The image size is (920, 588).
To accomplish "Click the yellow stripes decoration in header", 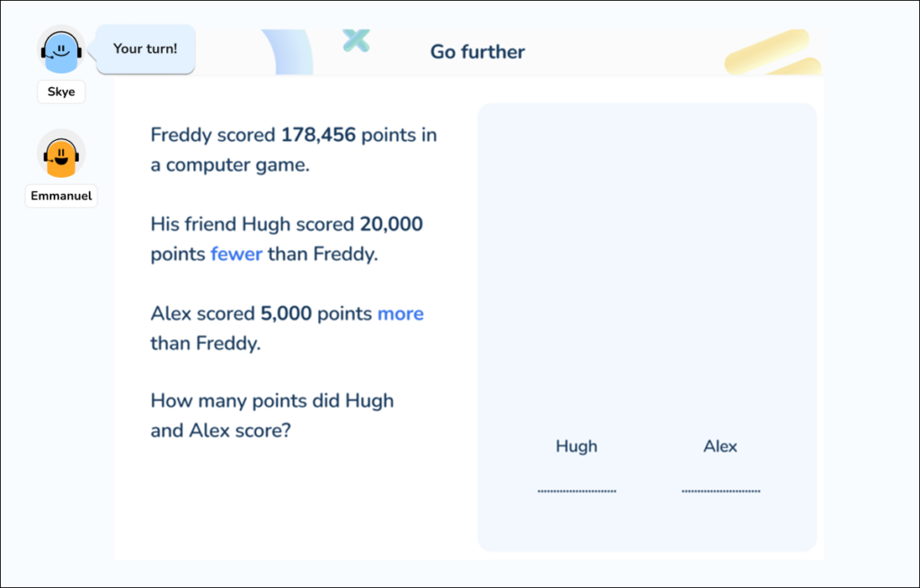I will click(774, 54).
